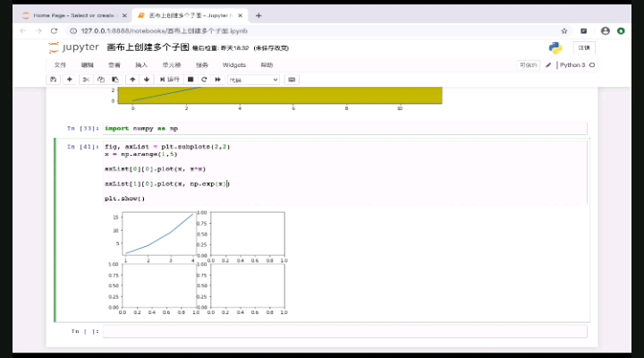644x358 pixels.
Task: Click the Jupyter logo
Action: click(x=73, y=47)
